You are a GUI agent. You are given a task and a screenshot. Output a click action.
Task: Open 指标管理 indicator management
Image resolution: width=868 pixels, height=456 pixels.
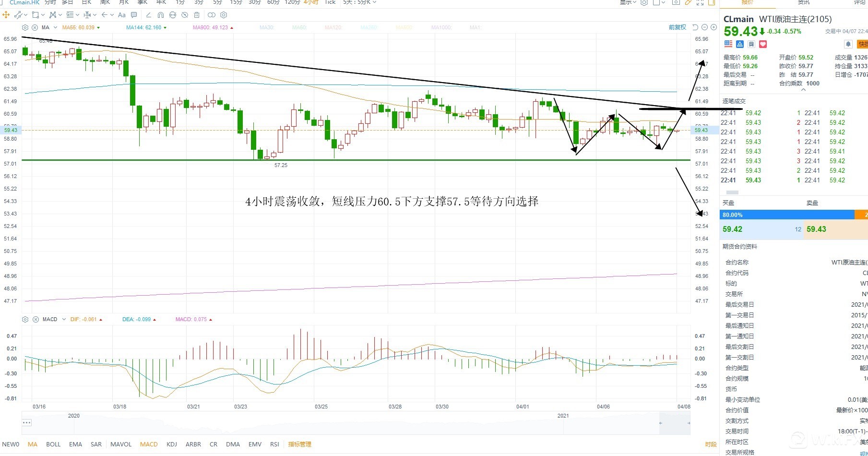coord(299,444)
